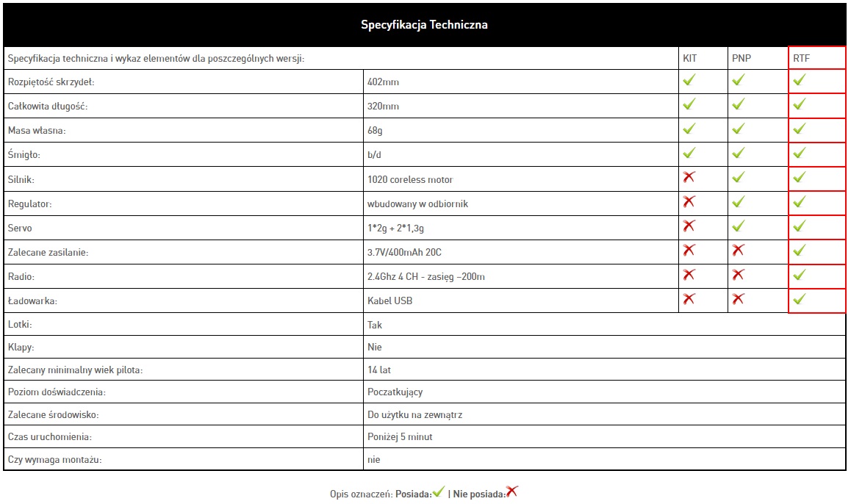Select the PNP column header
This screenshot has width=851, height=504.
[741, 58]
